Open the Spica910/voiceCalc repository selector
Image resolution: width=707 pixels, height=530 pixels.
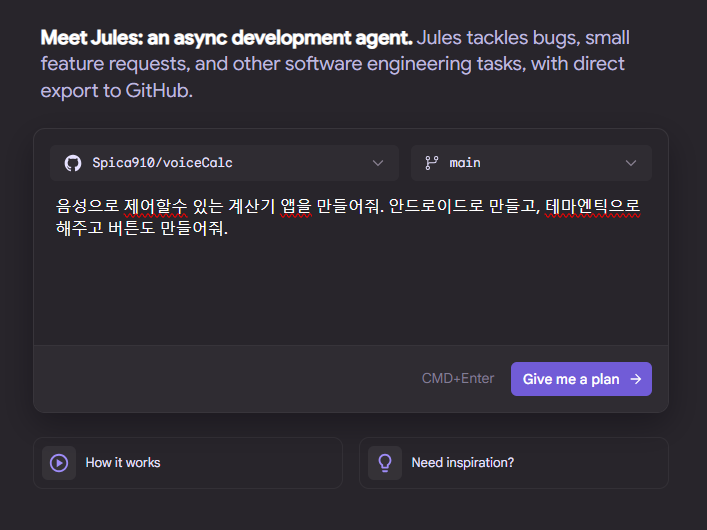[224, 163]
